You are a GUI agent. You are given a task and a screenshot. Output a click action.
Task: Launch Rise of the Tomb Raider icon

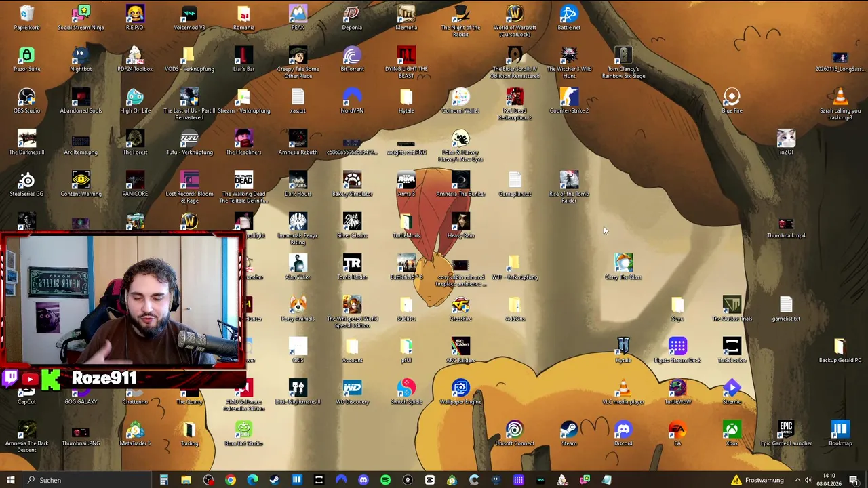(569, 187)
